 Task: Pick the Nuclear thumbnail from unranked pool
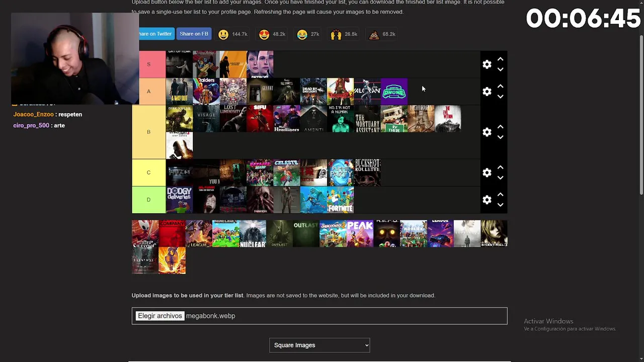253,233
